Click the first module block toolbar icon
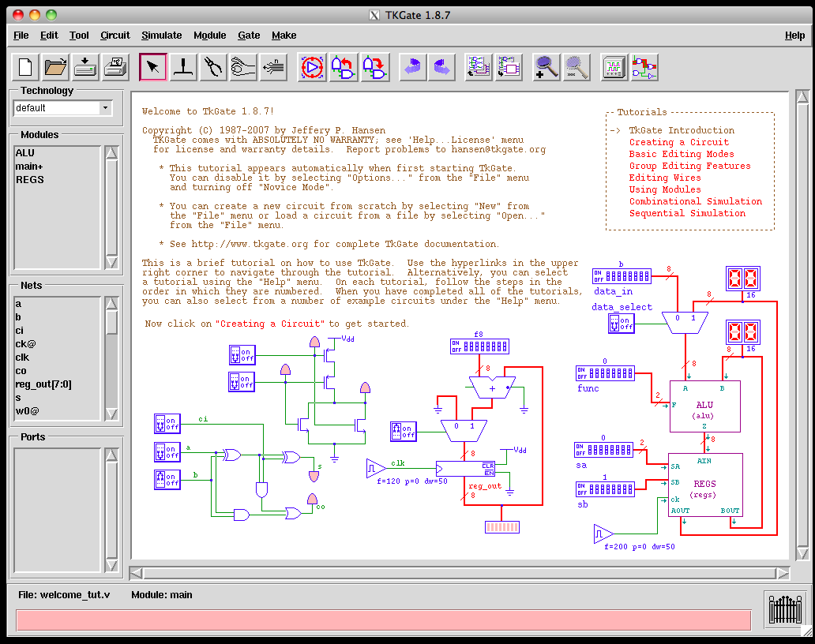This screenshot has width=815, height=644. 479,68
